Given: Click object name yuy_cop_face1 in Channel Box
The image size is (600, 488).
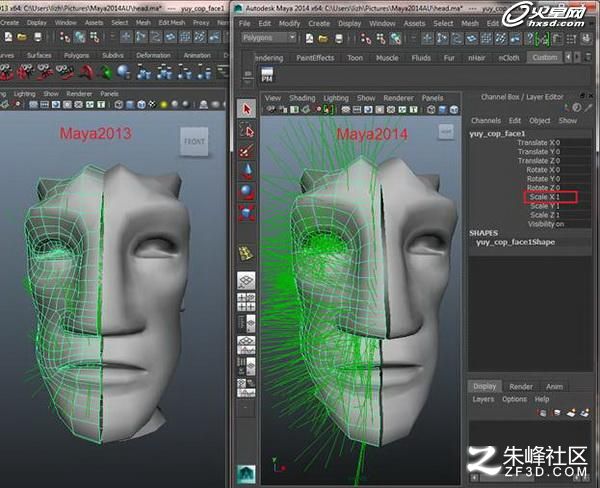Looking at the screenshot, I should coord(497,134).
